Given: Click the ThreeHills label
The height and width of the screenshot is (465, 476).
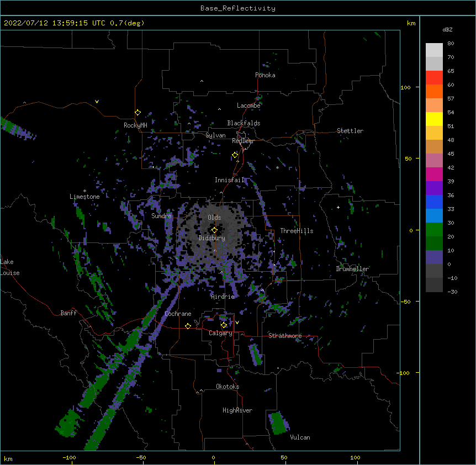Looking at the screenshot, I should click(297, 231).
